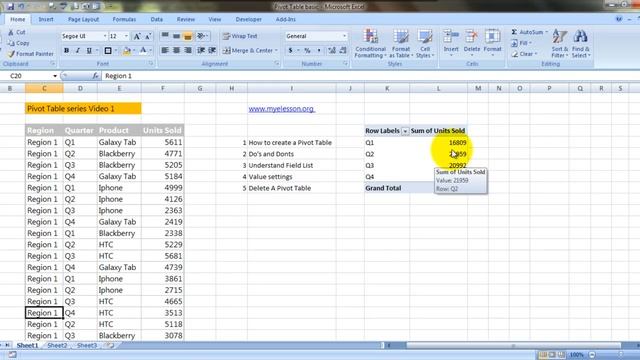This screenshot has height=360, width=640.
Task: Open Row Labels filter dropdown in pivot table
Action: (405, 131)
